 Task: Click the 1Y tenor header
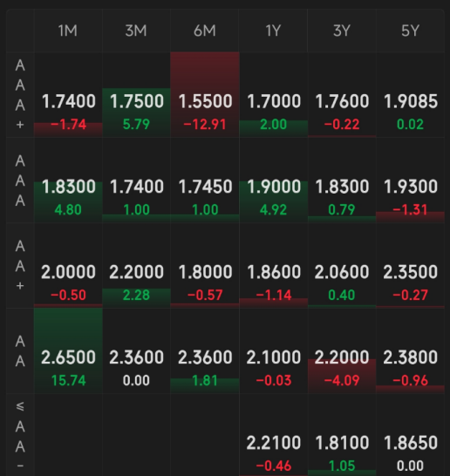tap(273, 31)
